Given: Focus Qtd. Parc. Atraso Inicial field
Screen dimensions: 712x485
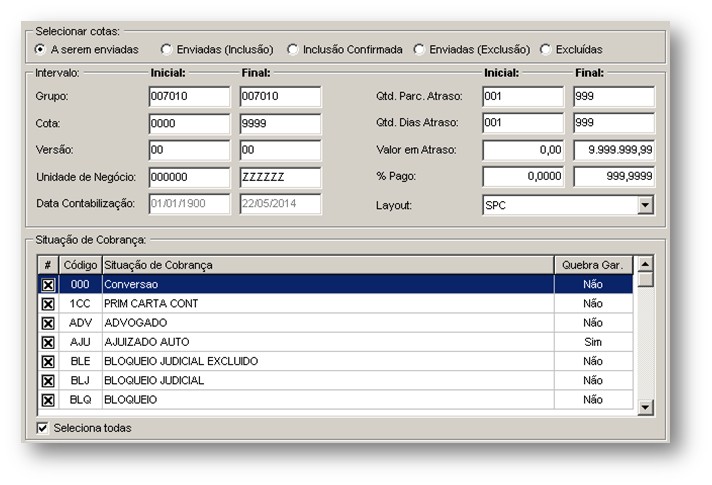Looking at the screenshot, I should (x=523, y=96).
